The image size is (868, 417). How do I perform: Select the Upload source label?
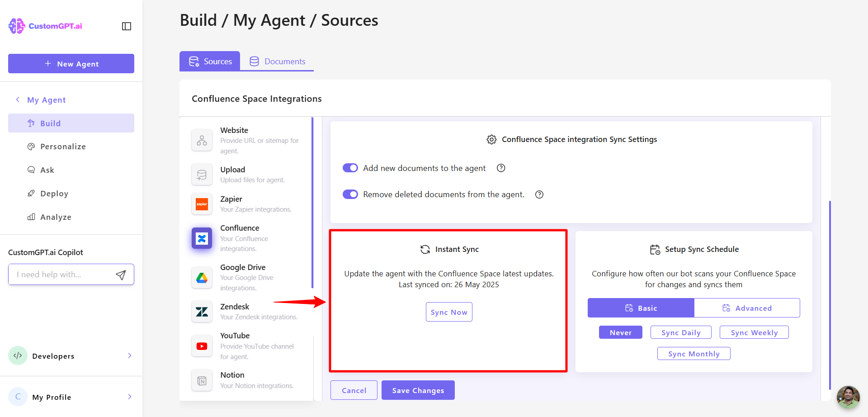233,170
